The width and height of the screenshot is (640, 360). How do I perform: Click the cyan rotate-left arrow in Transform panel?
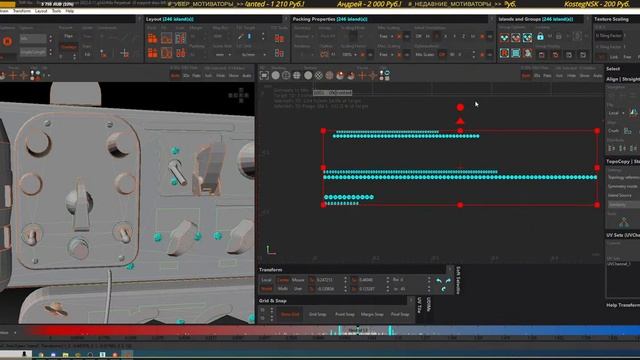tap(439, 281)
